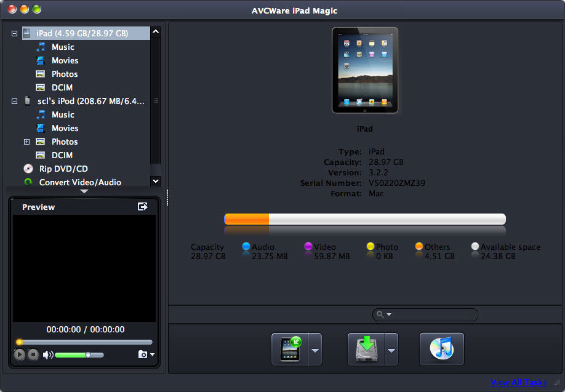Select Rip DVD/CD in the sidebar
This screenshot has width=565, height=392.
(63, 169)
